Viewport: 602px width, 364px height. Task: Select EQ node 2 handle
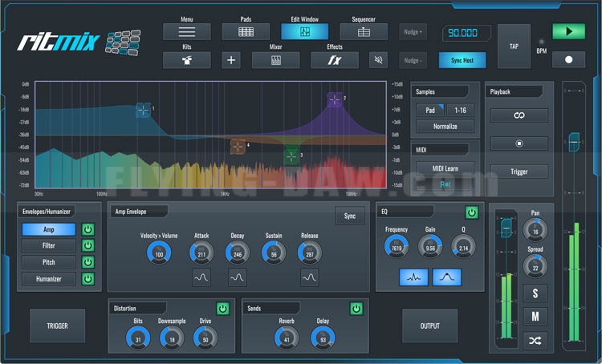[x=335, y=99]
